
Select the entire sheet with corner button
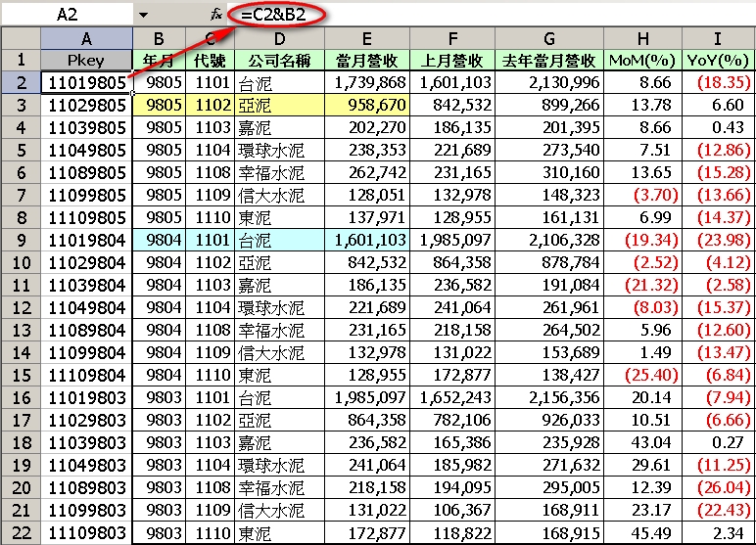coord(21,38)
